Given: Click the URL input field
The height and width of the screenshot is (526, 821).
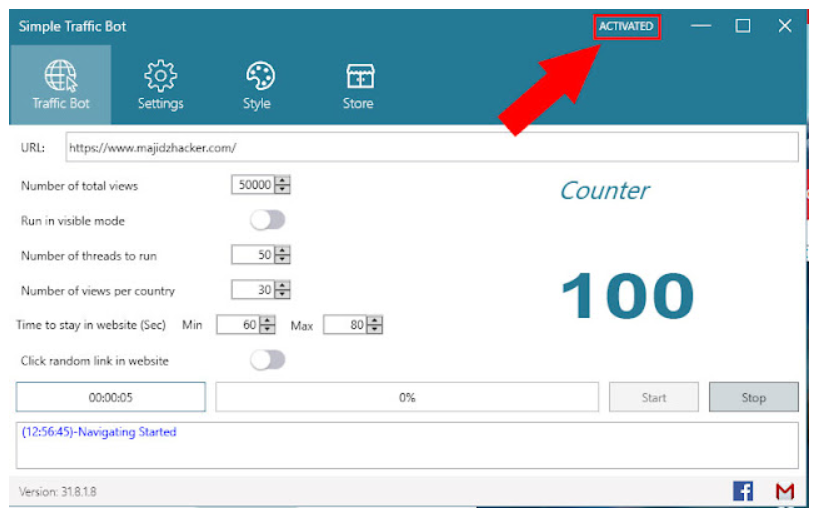Looking at the screenshot, I should click(x=430, y=148).
